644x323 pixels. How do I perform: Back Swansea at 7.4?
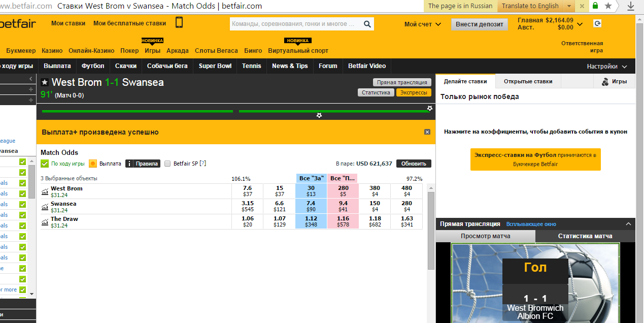(x=311, y=206)
